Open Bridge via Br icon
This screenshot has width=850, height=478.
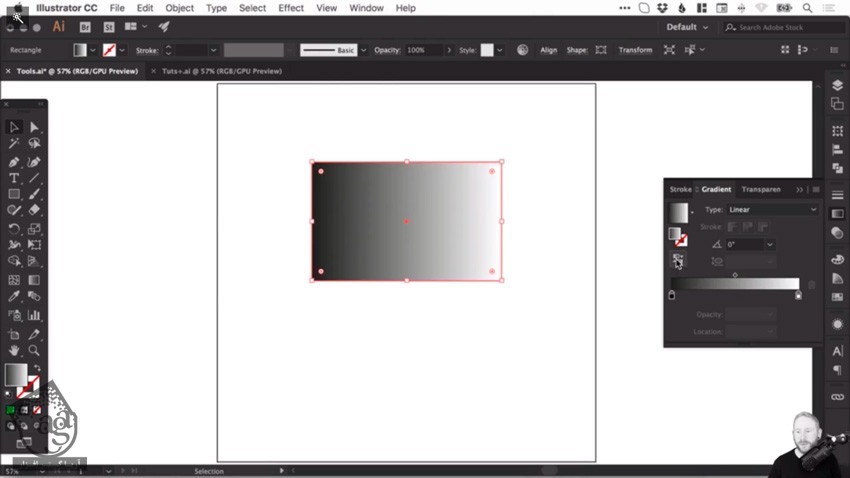point(85,27)
